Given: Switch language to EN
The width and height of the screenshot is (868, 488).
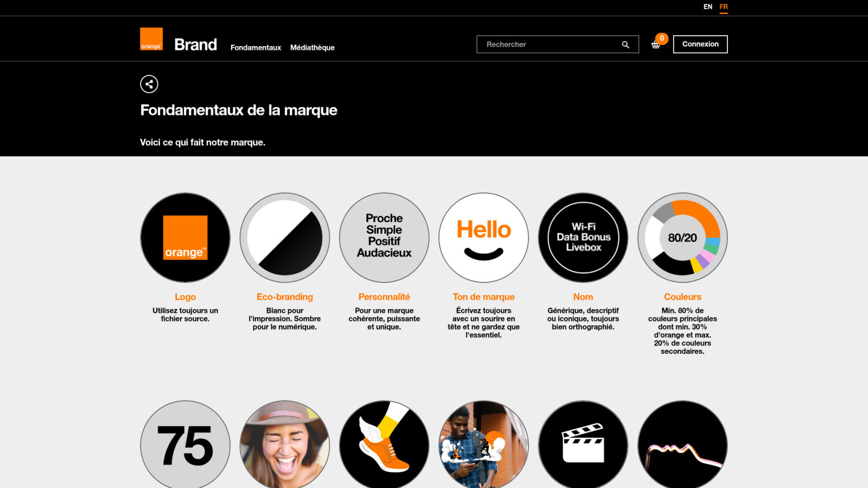Looking at the screenshot, I should pos(708,7).
